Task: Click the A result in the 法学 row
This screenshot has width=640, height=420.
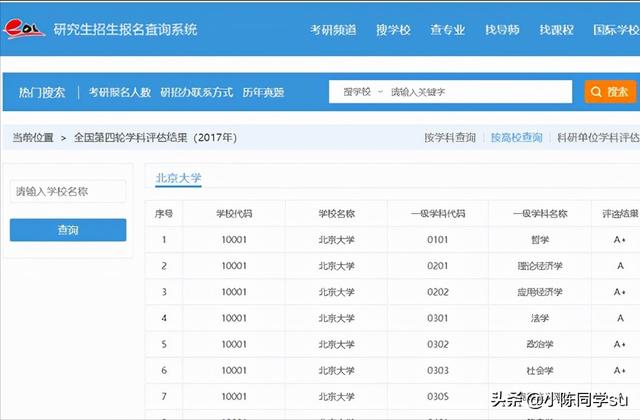Action: [x=620, y=318]
